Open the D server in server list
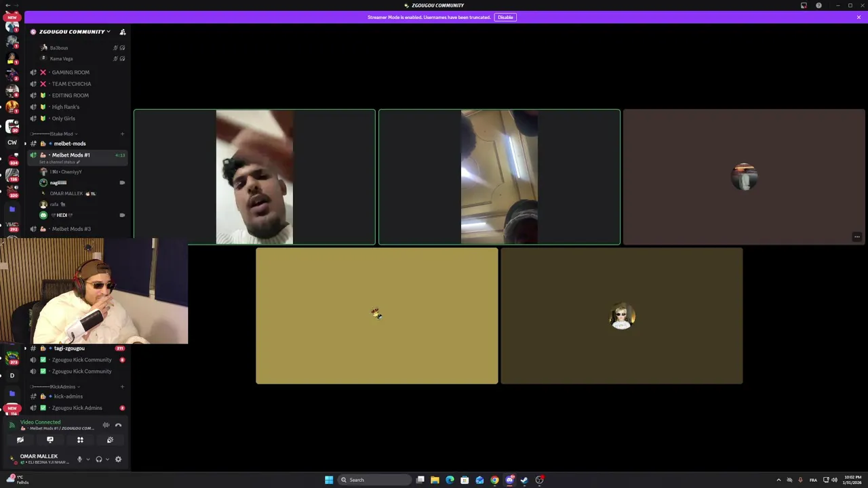The width and height of the screenshot is (868, 488). (12, 375)
